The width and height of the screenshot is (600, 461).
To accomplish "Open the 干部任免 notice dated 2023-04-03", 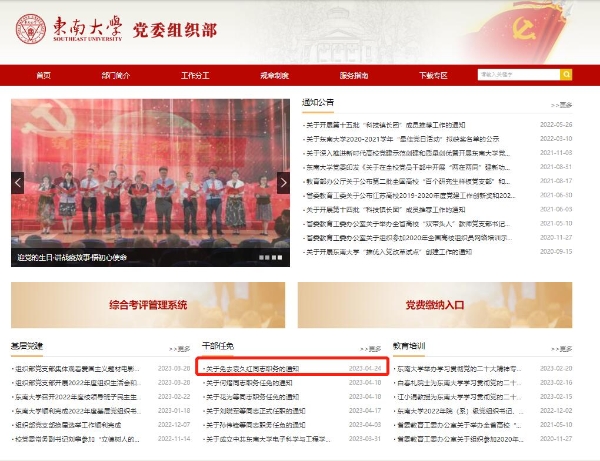I will (x=255, y=425).
